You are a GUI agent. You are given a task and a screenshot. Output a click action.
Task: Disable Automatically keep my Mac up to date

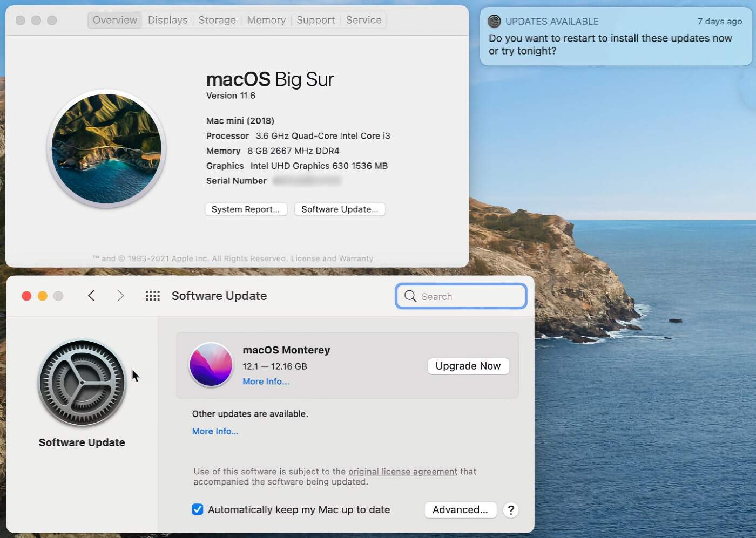[x=198, y=509]
